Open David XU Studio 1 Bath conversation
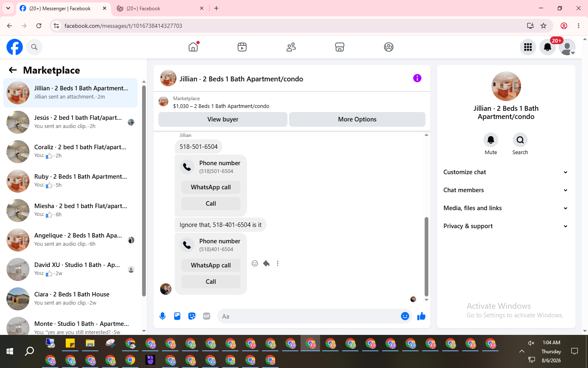588x368 pixels. click(x=70, y=269)
